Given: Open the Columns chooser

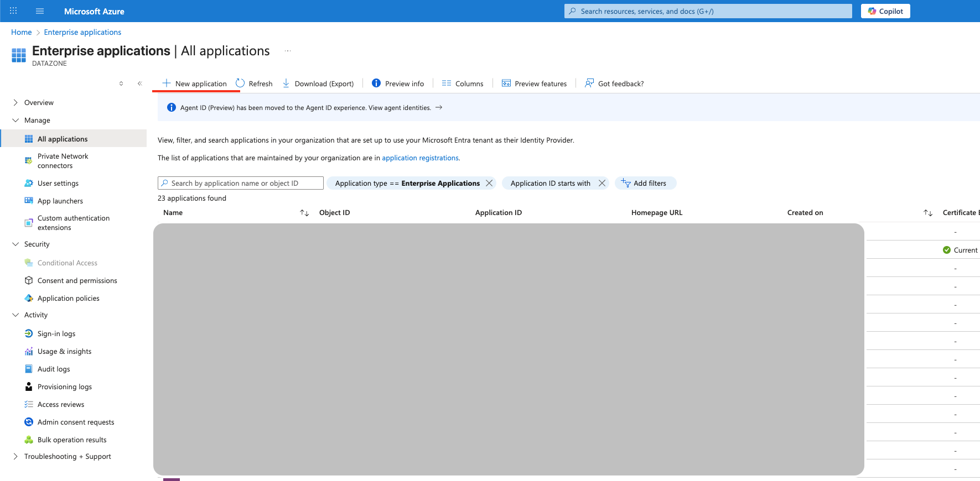Looking at the screenshot, I should click(463, 83).
